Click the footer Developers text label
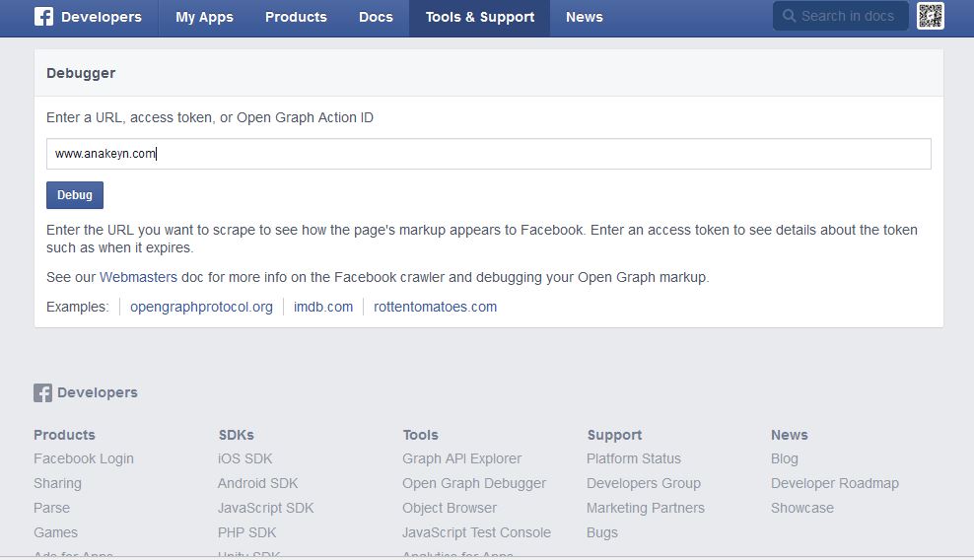Viewport: 974px width, 560px height. click(98, 392)
